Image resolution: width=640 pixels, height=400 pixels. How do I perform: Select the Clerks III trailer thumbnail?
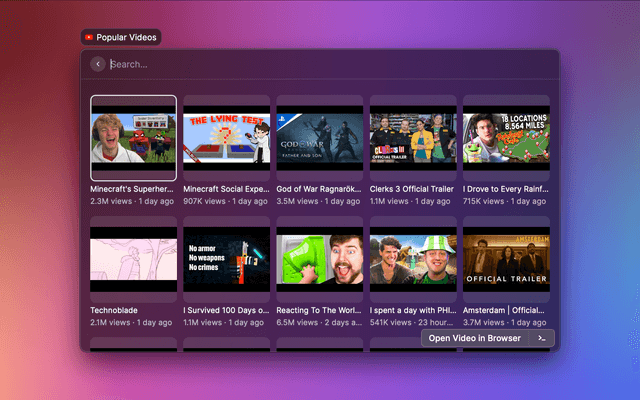pyautogui.click(x=413, y=138)
